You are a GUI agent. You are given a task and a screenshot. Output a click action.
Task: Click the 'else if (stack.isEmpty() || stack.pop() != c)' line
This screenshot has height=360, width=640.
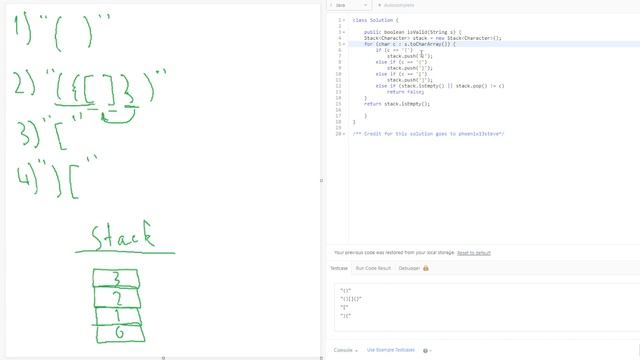tap(440, 86)
